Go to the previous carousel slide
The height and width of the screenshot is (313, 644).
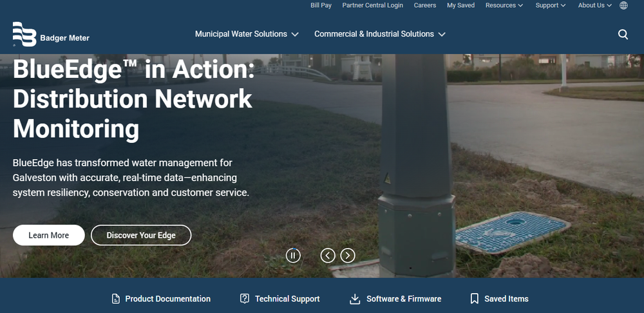(328, 256)
